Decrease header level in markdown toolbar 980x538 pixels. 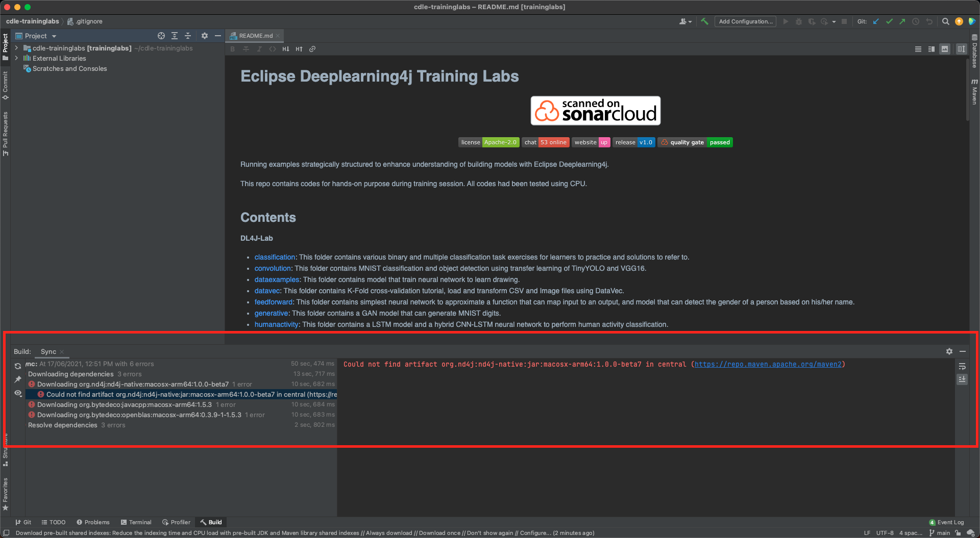point(286,49)
